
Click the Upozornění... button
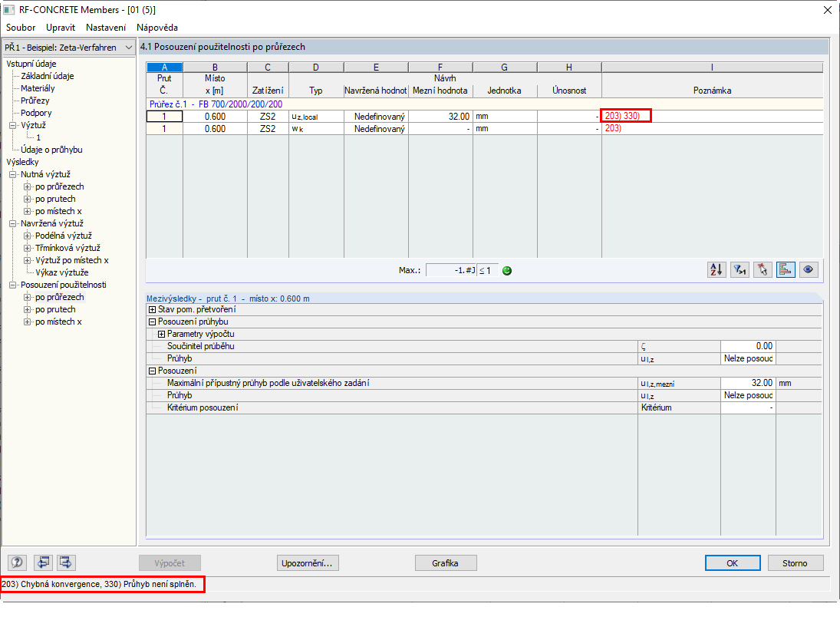pyautogui.click(x=308, y=563)
